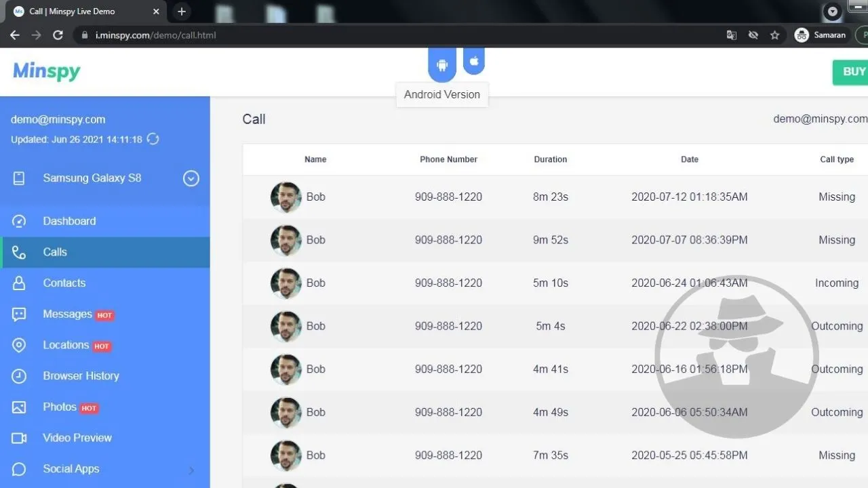868x488 pixels.
Task: Click the Phone Number column header
Action: pos(448,159)
